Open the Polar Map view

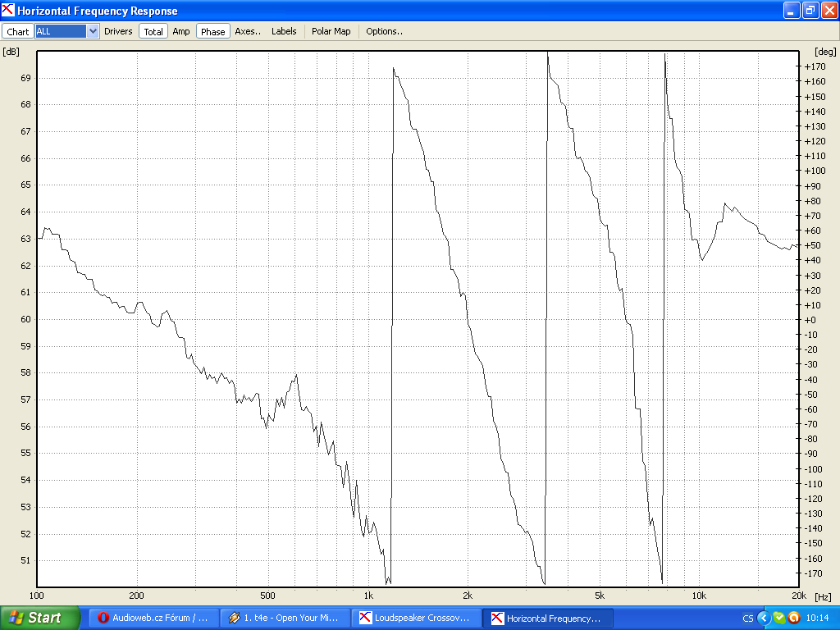[331, 31]
